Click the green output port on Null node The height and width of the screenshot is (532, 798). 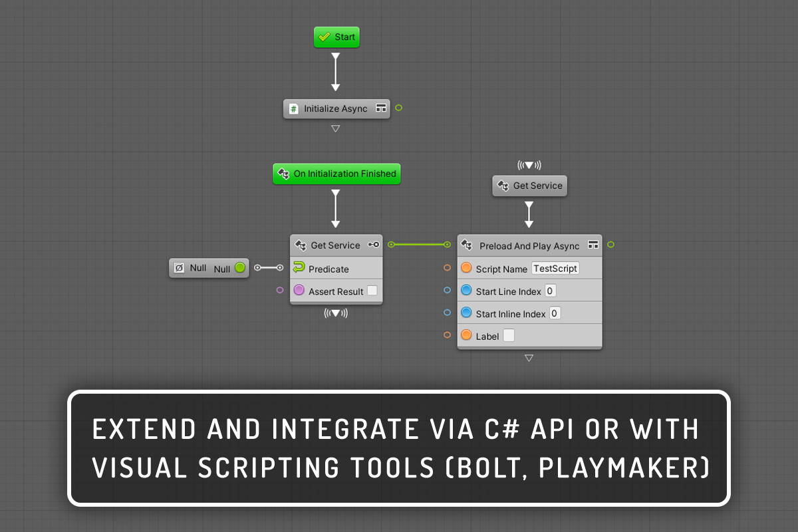click(x=239, y=268)
